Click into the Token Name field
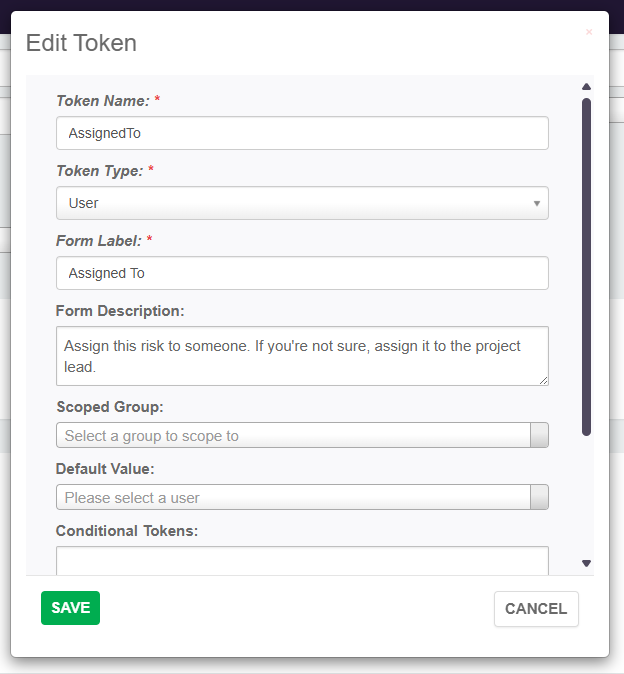The image size is (624, 674). click(x=302, y=133)
